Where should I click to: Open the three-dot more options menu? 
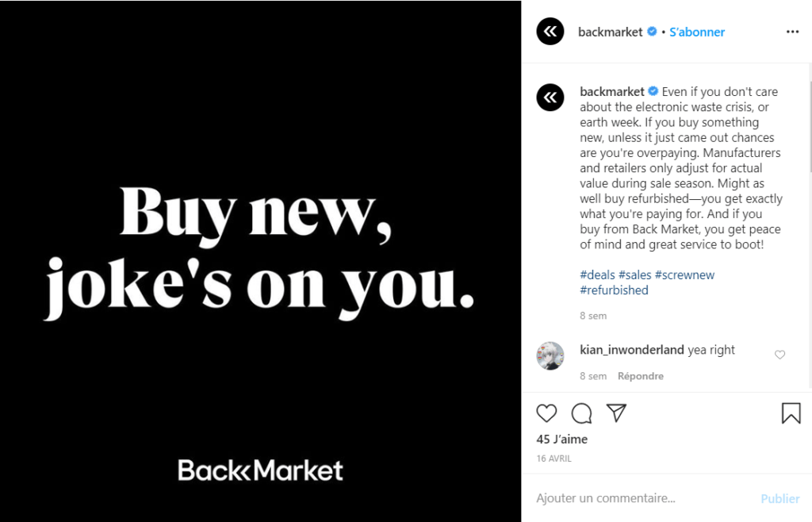coord(792,32)
